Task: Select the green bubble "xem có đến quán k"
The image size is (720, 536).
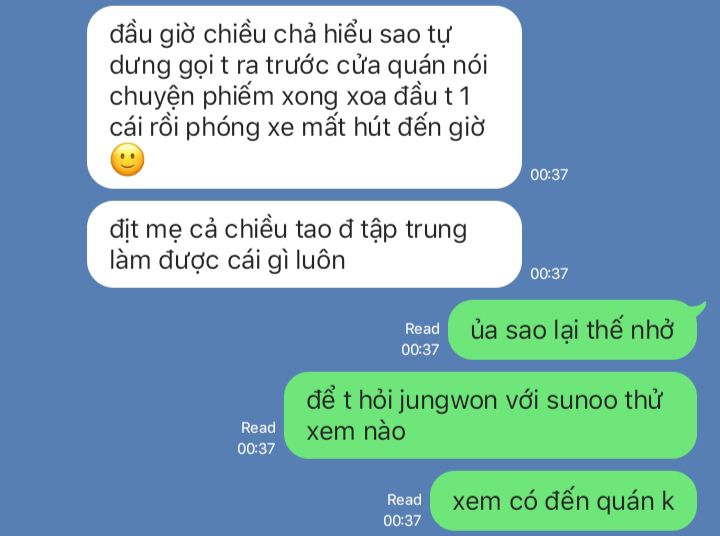Action: coord(563,501)
